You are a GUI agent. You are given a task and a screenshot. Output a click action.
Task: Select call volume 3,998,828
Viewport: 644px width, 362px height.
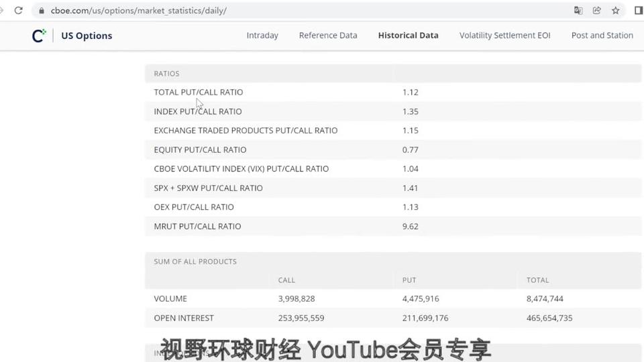click(297, 299)
